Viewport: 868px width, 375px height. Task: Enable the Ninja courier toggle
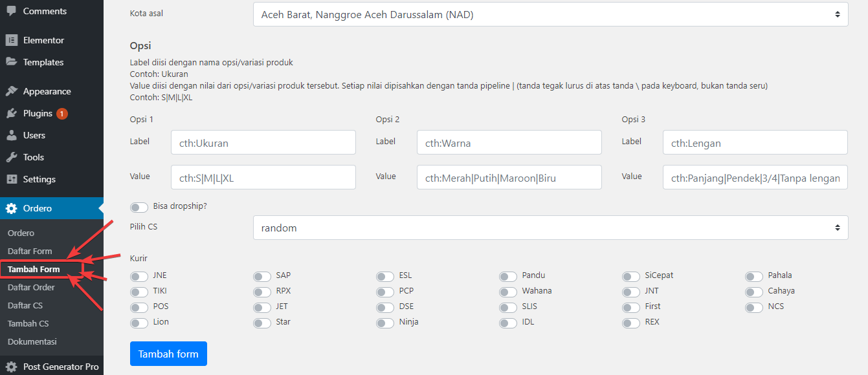coord(384,323)
